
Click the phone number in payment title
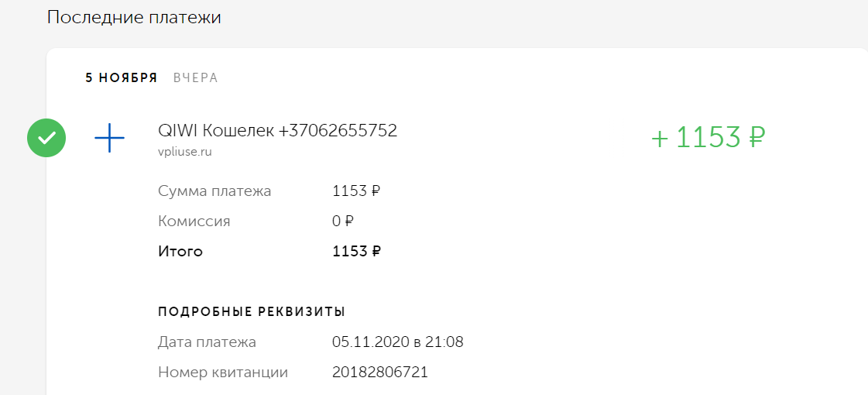[338, 131]
